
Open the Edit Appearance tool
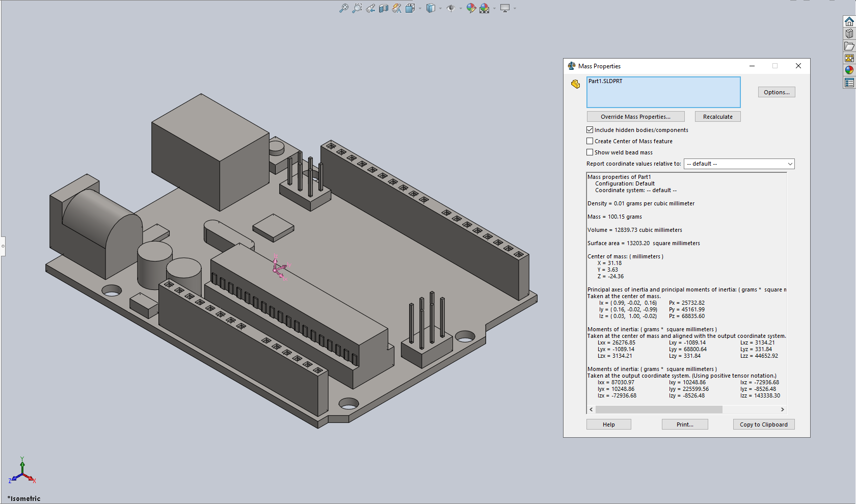[x=471, y=8]
